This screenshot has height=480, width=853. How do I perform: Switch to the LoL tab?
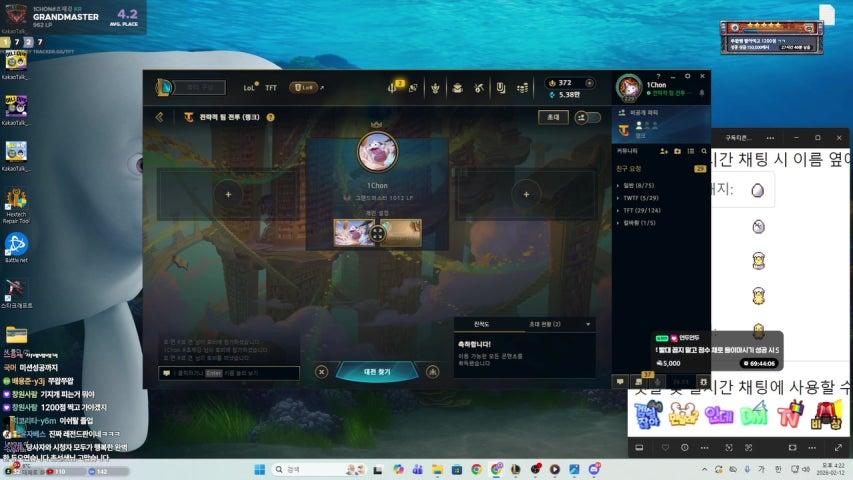(x=249, y=87)
